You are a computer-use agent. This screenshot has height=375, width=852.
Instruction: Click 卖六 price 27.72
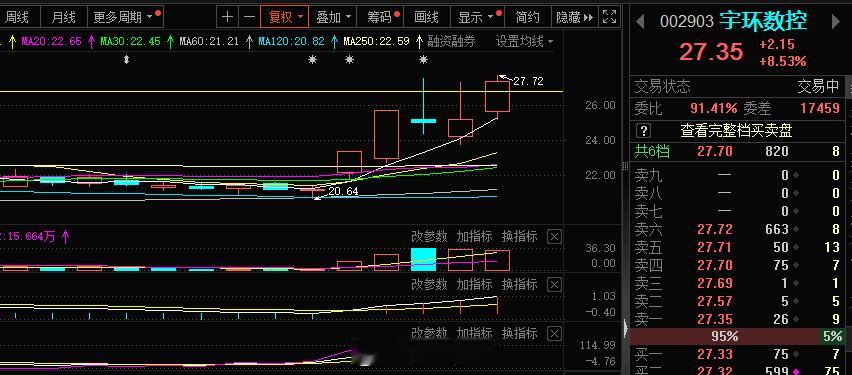pyautogui.click(x=715, y=229)
